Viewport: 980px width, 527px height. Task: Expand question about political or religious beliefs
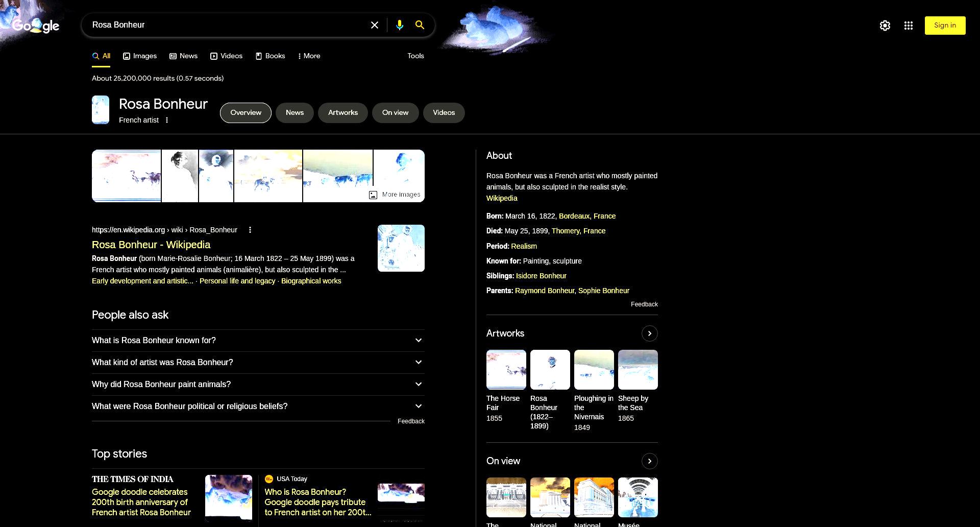(x=258, y=406)
